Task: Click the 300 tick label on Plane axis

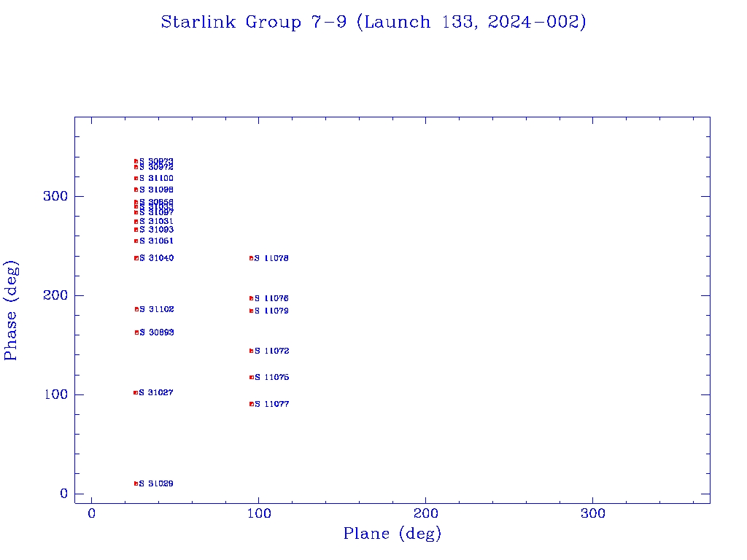Action: pos(592,514)
